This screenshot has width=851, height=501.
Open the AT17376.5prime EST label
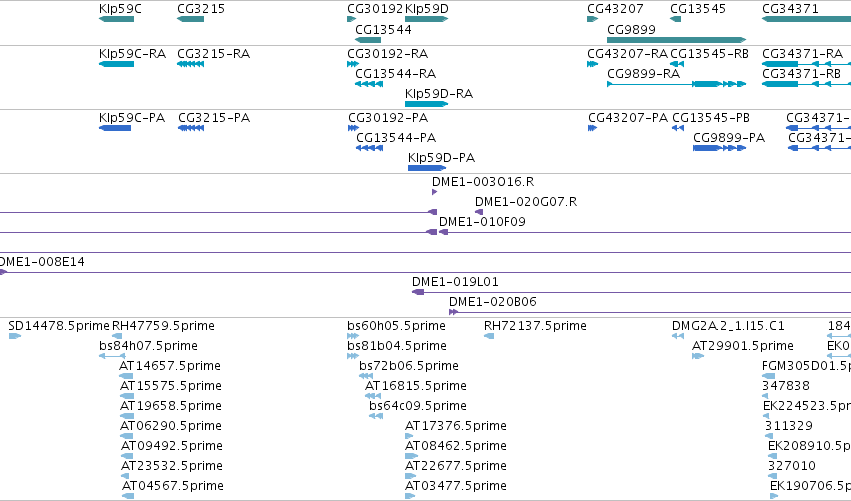456,426
